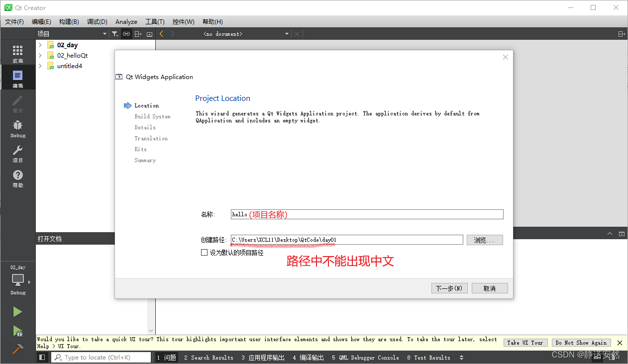This screenshot has width=628, height=364.
Task: Close the Qt Widgets Application wizard dialog
Action: pyautogui.click(x=506, y=57)
